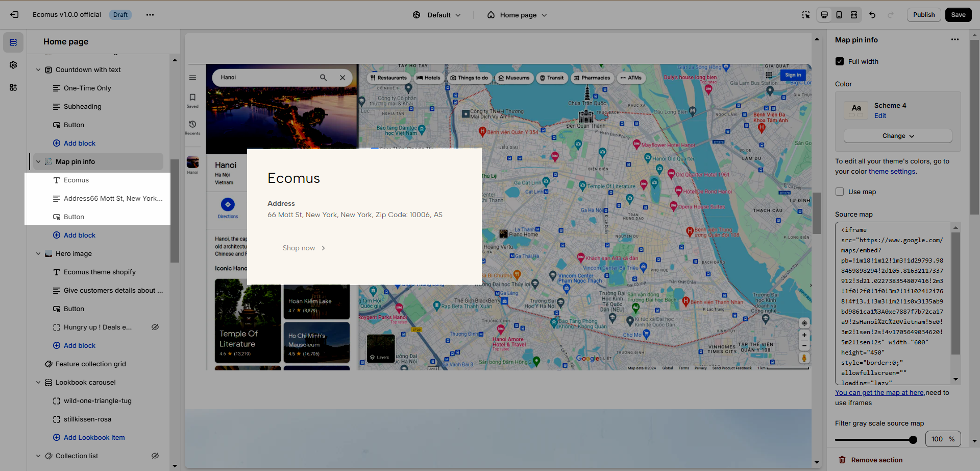Open the Home page template dropdown
Image resolution: width=980 pixels, height=471 pixels.
tap(517, 15)
